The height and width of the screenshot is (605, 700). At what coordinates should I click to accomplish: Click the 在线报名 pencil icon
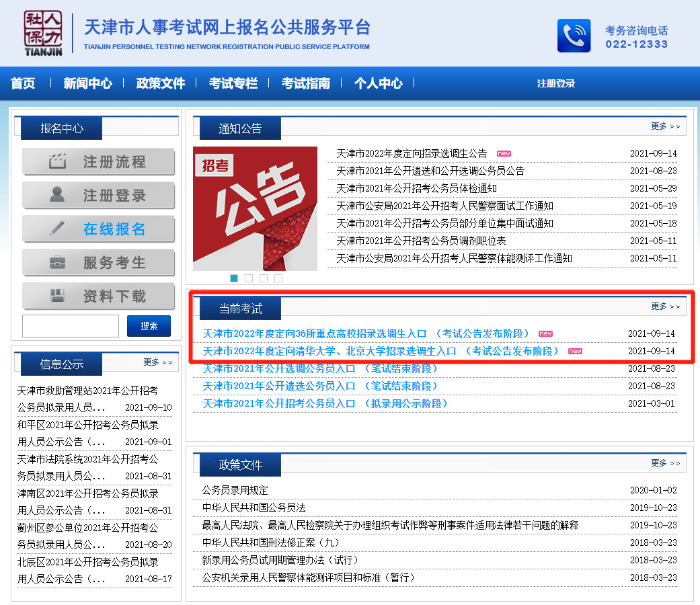tap(59, 229)
